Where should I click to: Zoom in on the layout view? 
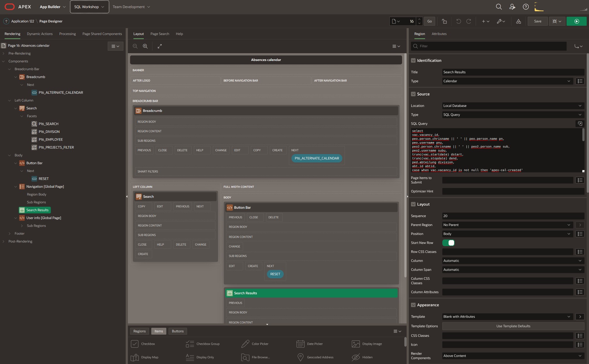[x=145, y=46]
